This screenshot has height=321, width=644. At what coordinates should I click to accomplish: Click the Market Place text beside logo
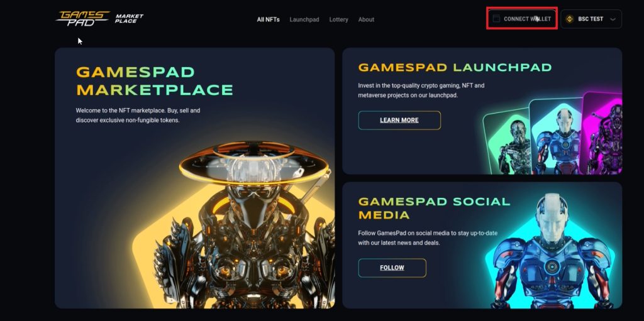[129, 18]
